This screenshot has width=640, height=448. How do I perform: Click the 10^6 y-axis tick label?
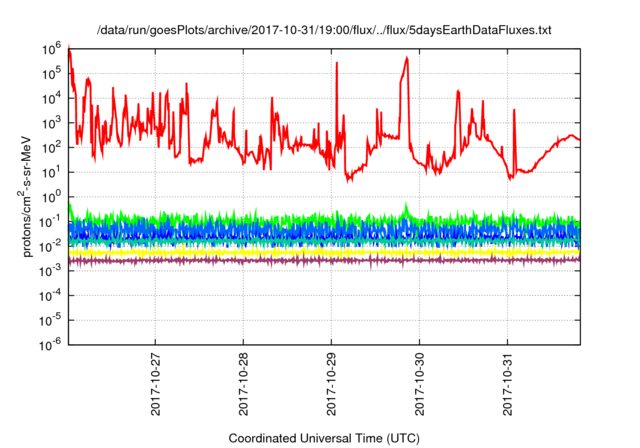[x=51, y=49]
